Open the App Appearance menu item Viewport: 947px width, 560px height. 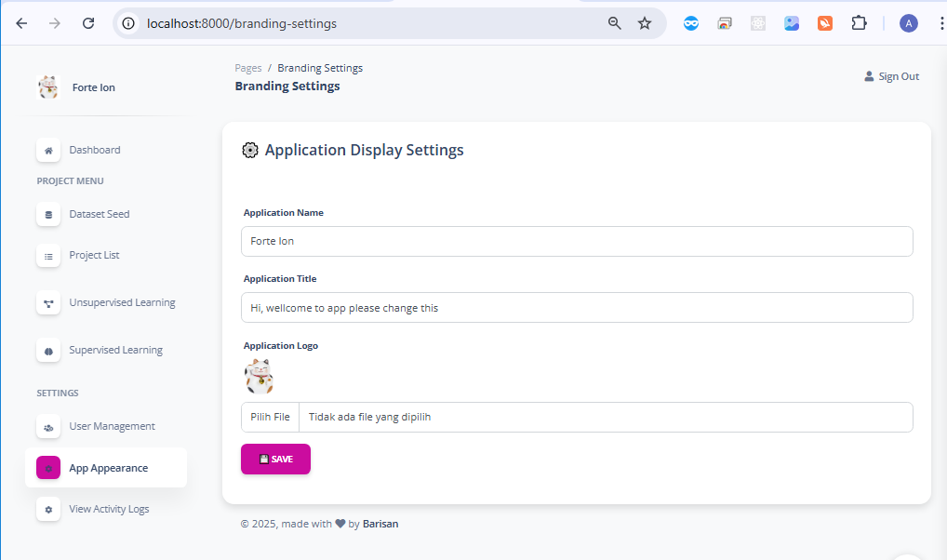click(x=107, y=468)
